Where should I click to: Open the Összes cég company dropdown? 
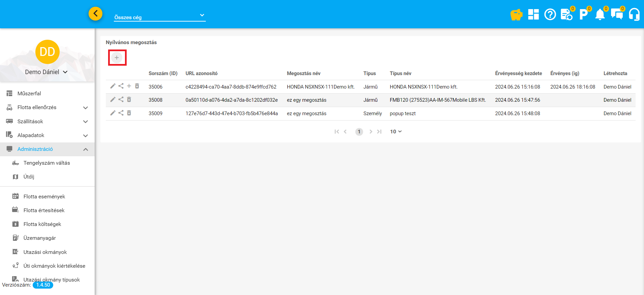[160, 16]
